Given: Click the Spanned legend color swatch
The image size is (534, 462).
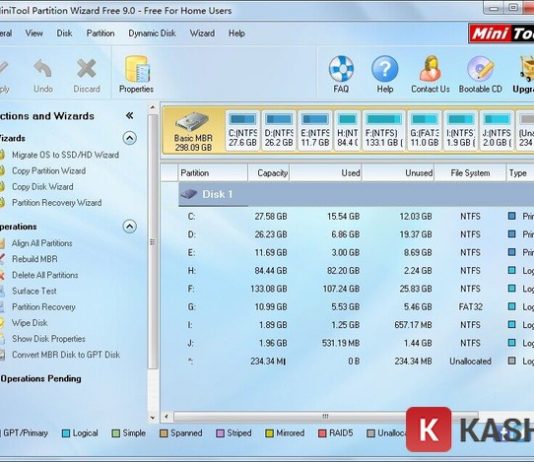Looking at the screenshot, I should pyautogui.click(x=164, y=433).
